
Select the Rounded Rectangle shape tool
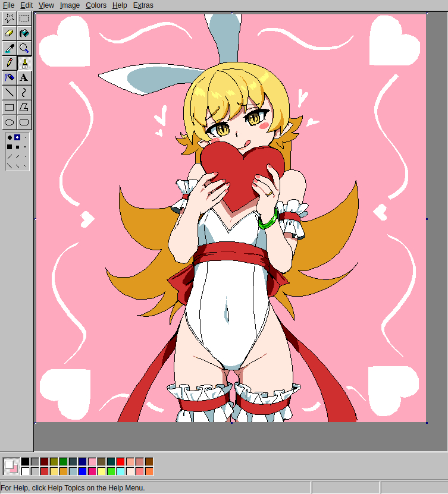click(x=24, y=122)
